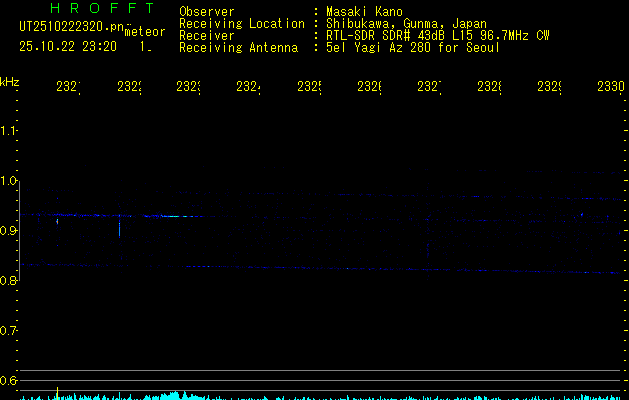Click the 2327 time axis marker
The height and width of the screenshot is (400, 629).
[x=429, y=87]
